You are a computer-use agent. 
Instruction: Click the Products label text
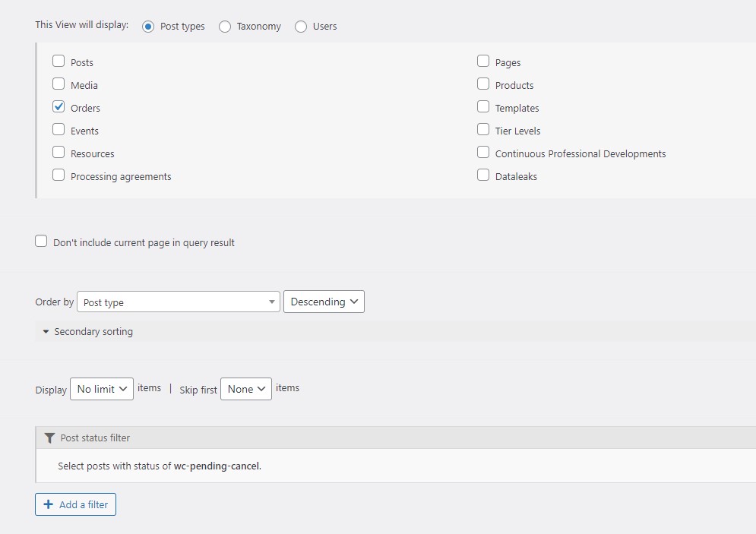coord(514,85)
